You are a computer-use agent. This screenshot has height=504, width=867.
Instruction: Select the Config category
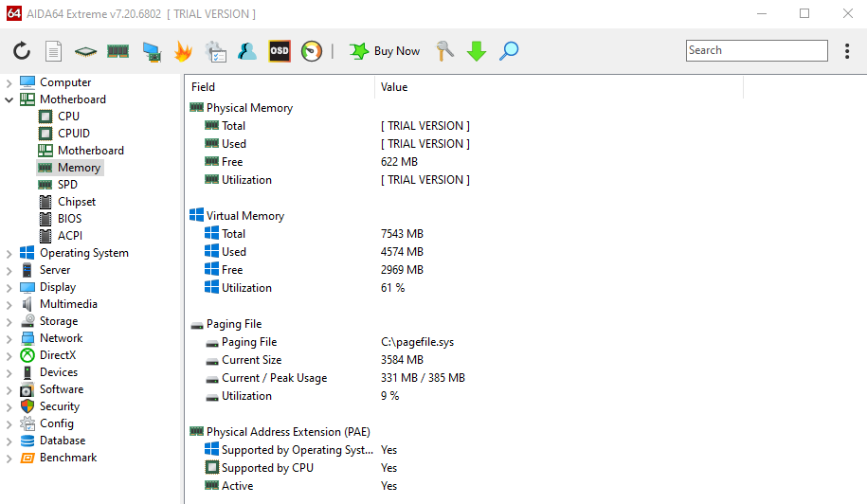click(57, 423)
